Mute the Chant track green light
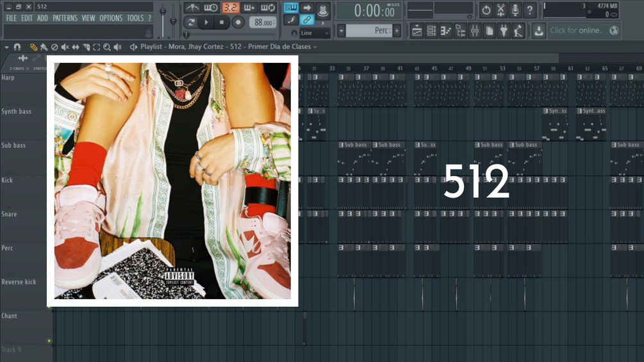Image resolution: width=644 pixels, height=362 pixels. tap(49, 341)
